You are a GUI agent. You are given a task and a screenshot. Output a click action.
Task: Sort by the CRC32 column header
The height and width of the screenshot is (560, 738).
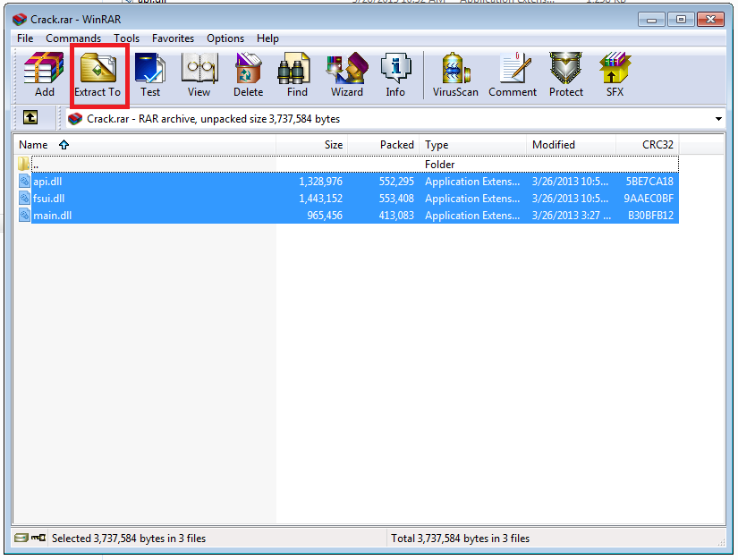click(x=648, y=144)
